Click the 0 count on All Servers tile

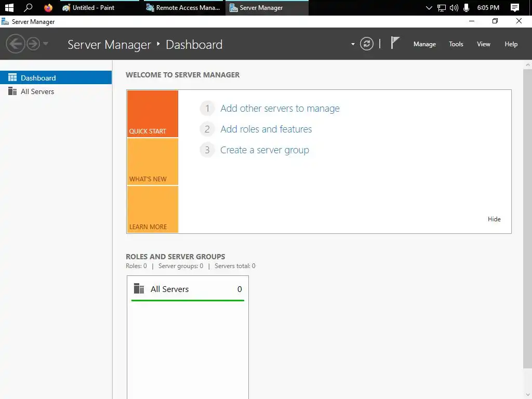[x=240, y=289]
